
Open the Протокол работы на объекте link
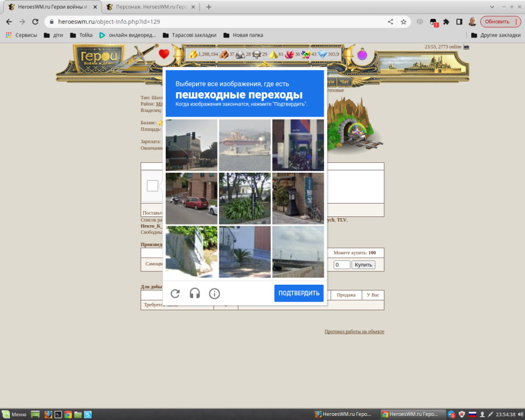pyautogui.click(x=354, y=331)
